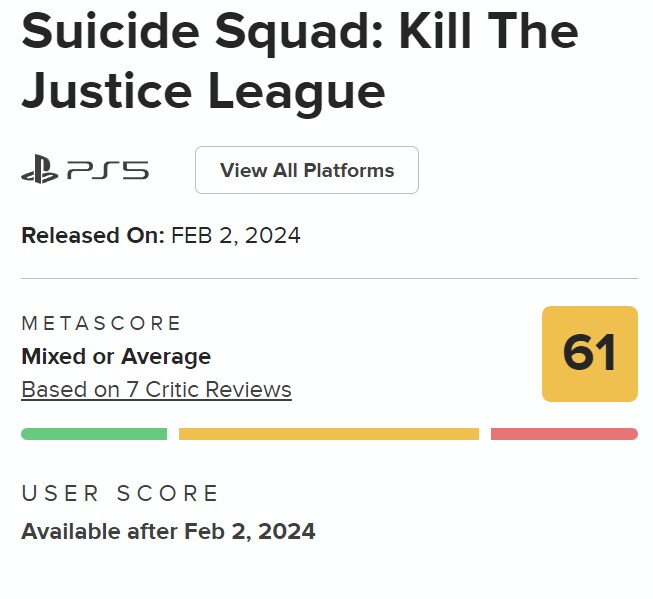Click the horizontal divider above METASCORE

coord(329,278)
